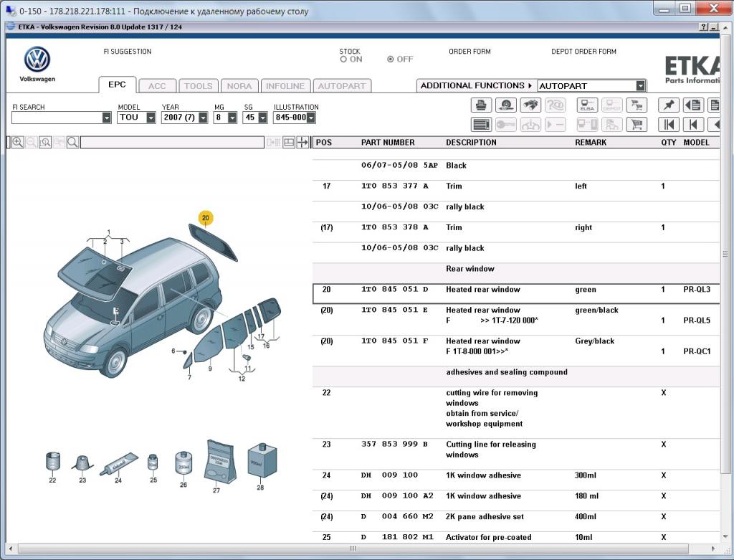Expand the ILLUSTRATION dropdown 845-000

[x=311, y=118]
